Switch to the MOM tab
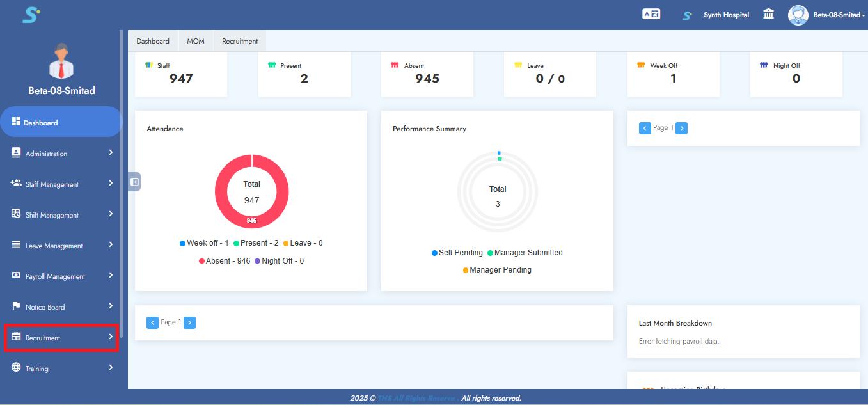Viewport: 868px width, 405px height. pyautogui.click(x=196, y=41)
